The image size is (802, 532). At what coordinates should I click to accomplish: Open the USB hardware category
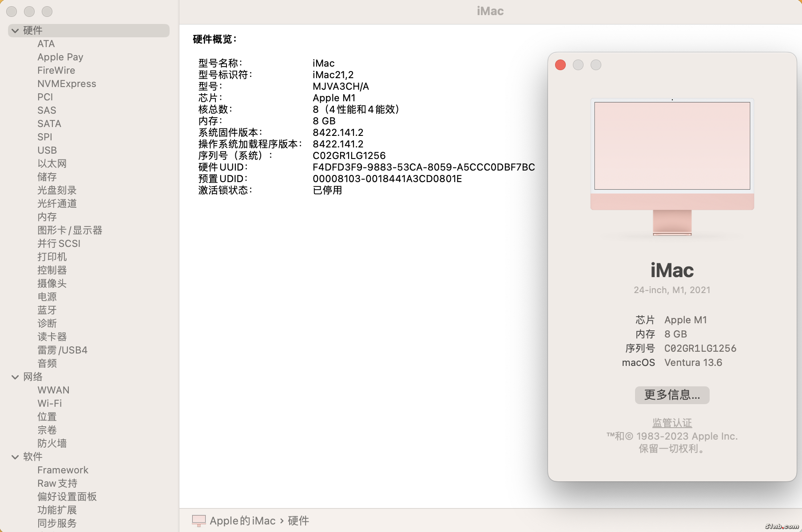47,151
